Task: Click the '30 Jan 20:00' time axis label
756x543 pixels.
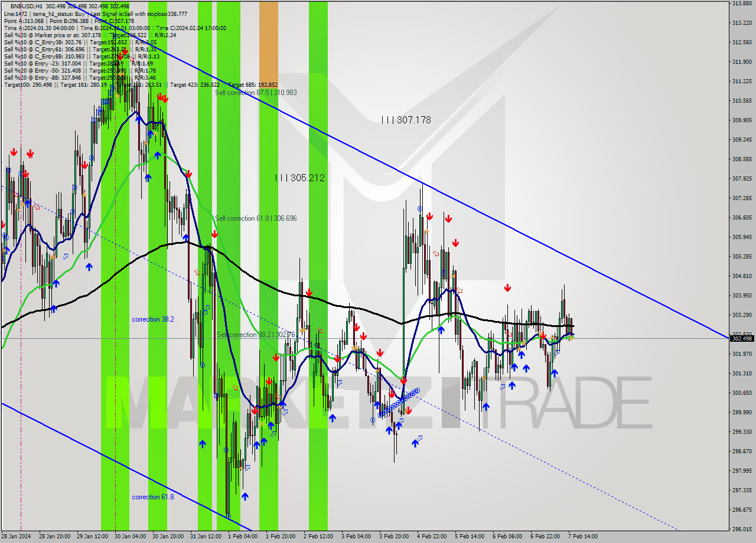Action: click(x=168, y=537)
